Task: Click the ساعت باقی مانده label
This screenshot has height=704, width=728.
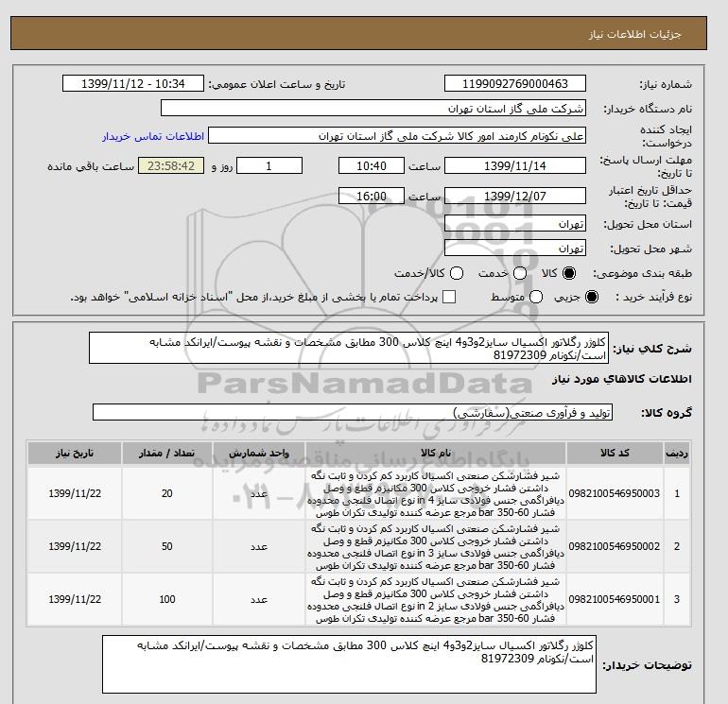Action: pos(91,166)
